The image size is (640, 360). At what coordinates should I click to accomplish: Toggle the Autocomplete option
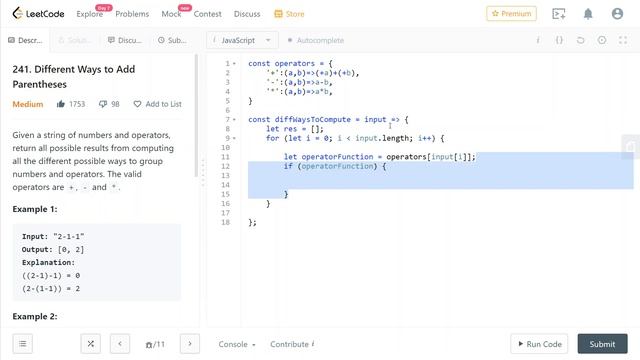pos(316,40)
